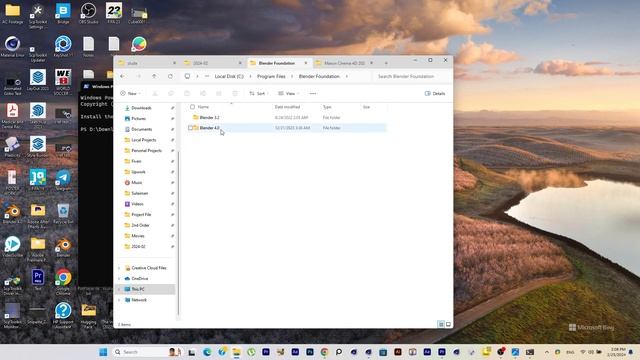Screen dimensions: 640x360
Task: Click Blender Foundation breadcrumb segment
Action: 319,76
